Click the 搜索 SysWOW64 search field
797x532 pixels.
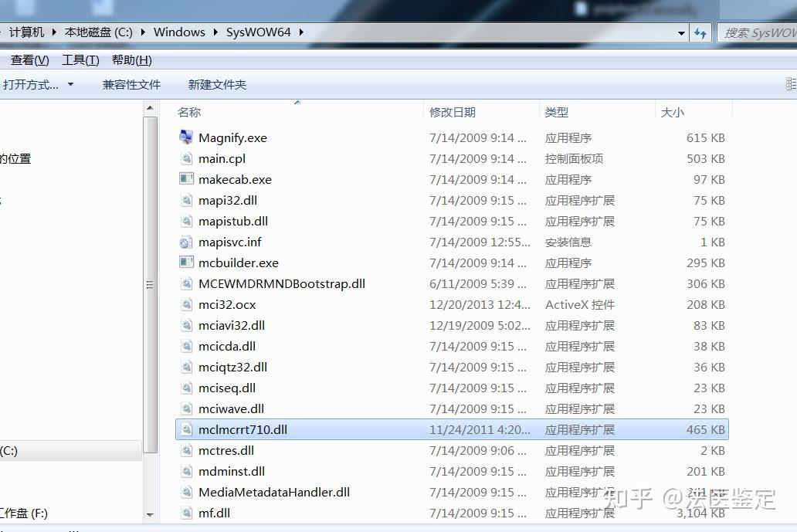758,33
